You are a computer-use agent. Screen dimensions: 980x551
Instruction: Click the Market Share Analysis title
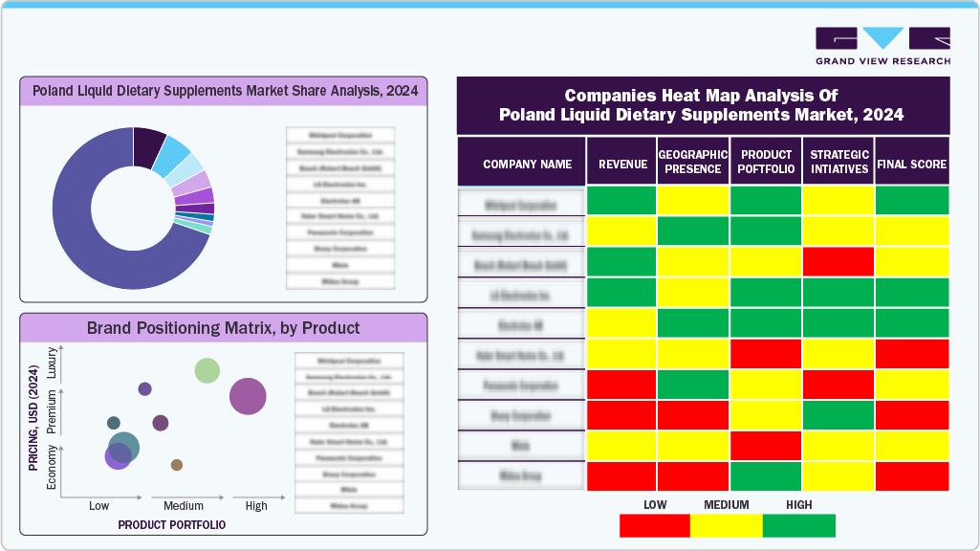(x=224, y=93)
